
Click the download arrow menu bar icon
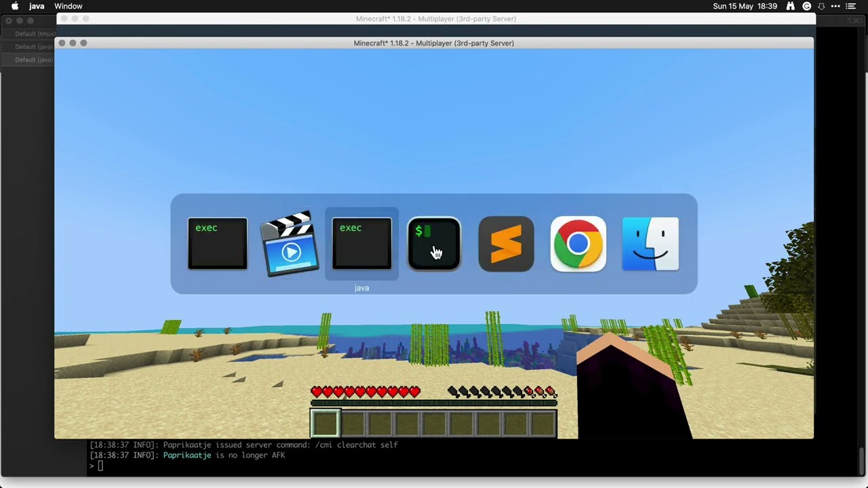821,6
